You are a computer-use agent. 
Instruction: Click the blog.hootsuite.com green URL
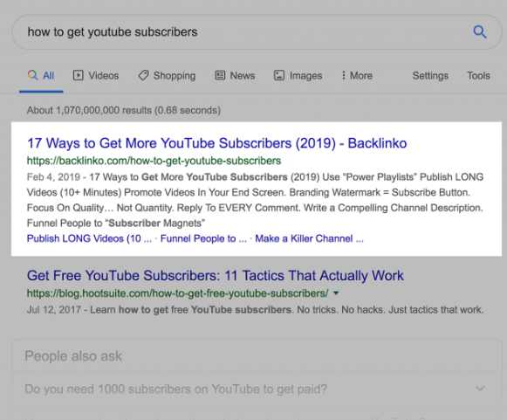(177, 293)
